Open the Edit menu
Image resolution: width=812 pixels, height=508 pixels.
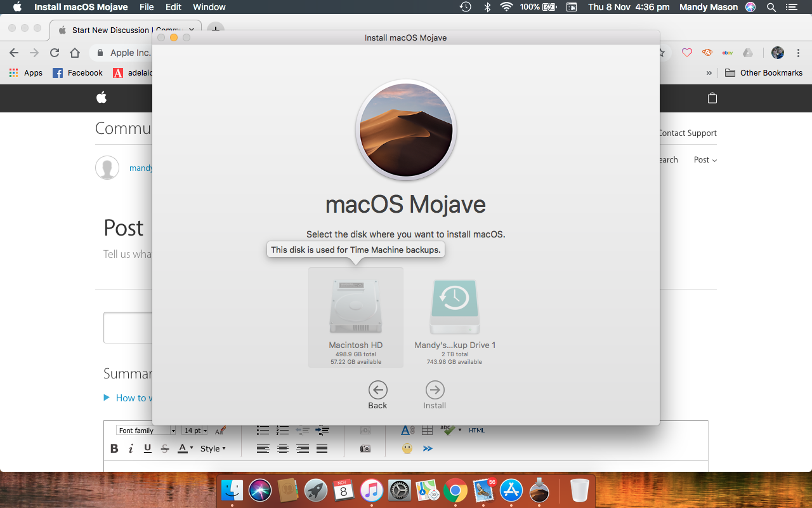click(x=173, y=7)
